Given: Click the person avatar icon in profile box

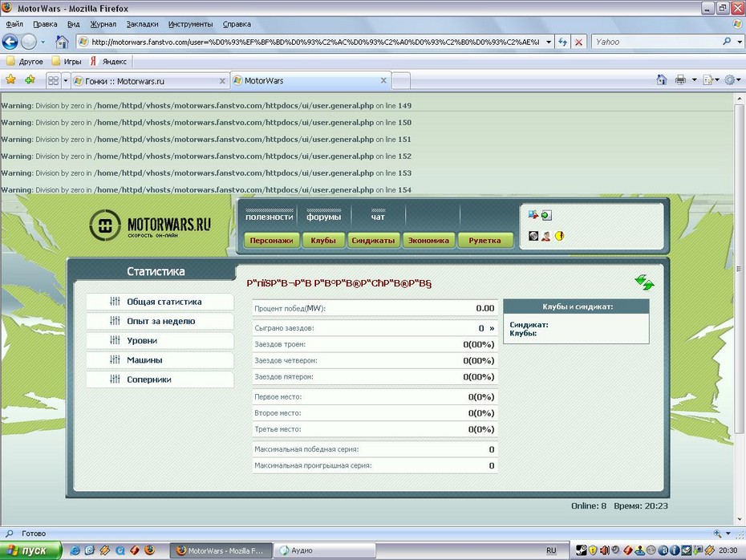Looking at the screenshot, I should 546,236.
